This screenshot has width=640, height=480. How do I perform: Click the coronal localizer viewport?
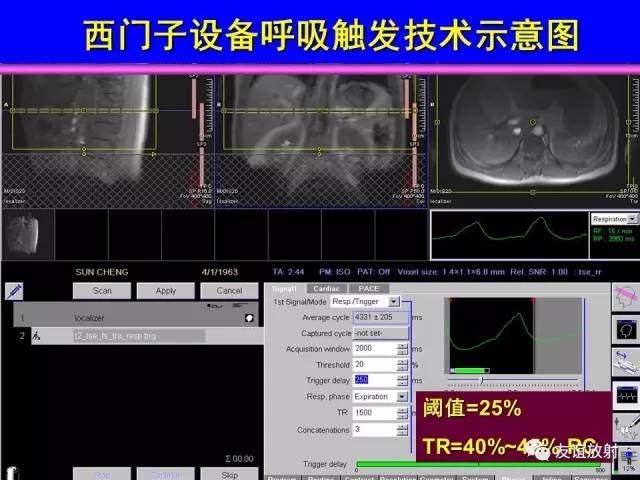pos(321,141)
